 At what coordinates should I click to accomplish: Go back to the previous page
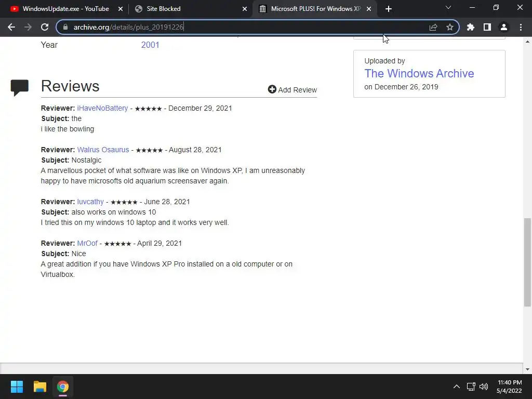pos(11,27)
